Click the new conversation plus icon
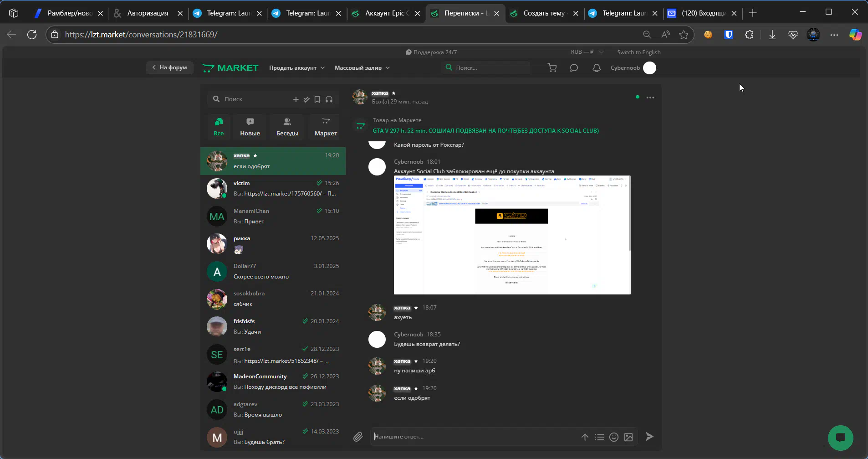This screenshot has width=868, height=459. click(x=296, y=99)
